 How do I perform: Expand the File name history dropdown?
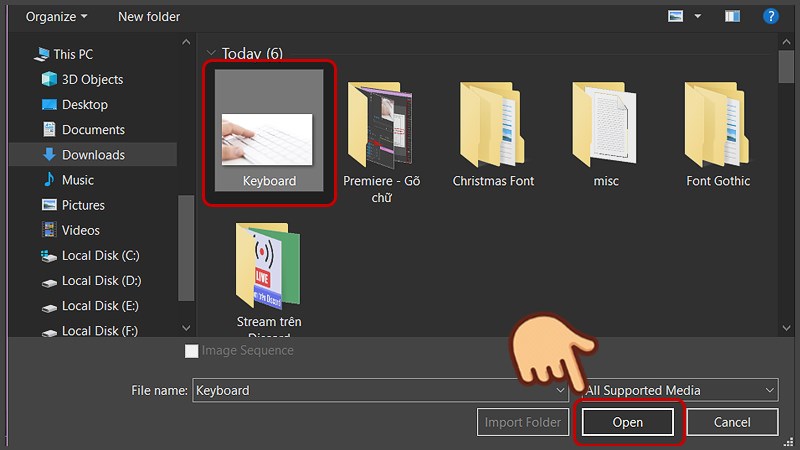click(562, 390)
